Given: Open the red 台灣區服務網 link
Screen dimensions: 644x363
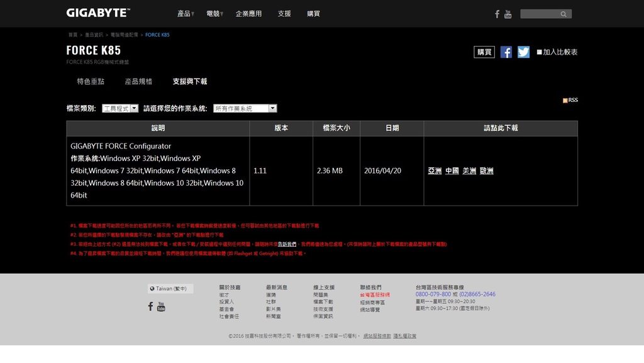Looking at the screenshot, I should pos(375,295).
